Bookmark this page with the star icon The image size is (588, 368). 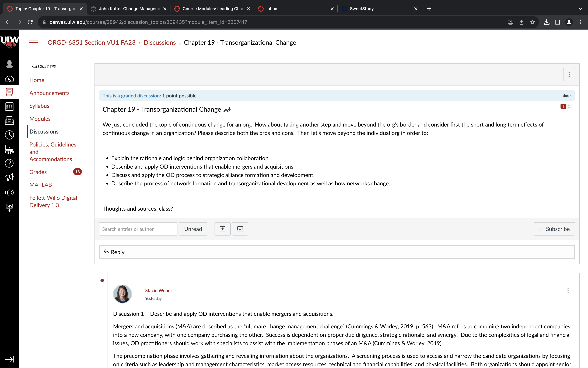tap(533, 22)
